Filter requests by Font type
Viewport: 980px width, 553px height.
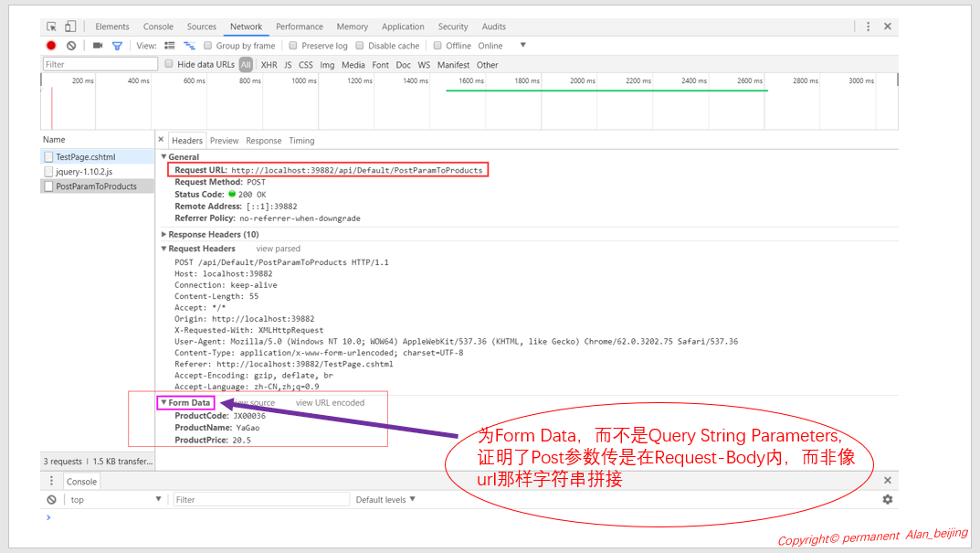pos(380,64)
